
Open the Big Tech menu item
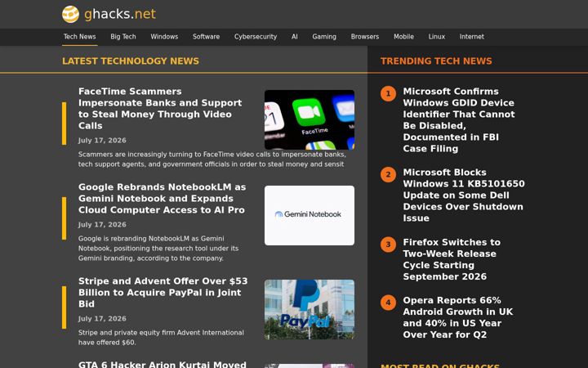pos(123,37)
